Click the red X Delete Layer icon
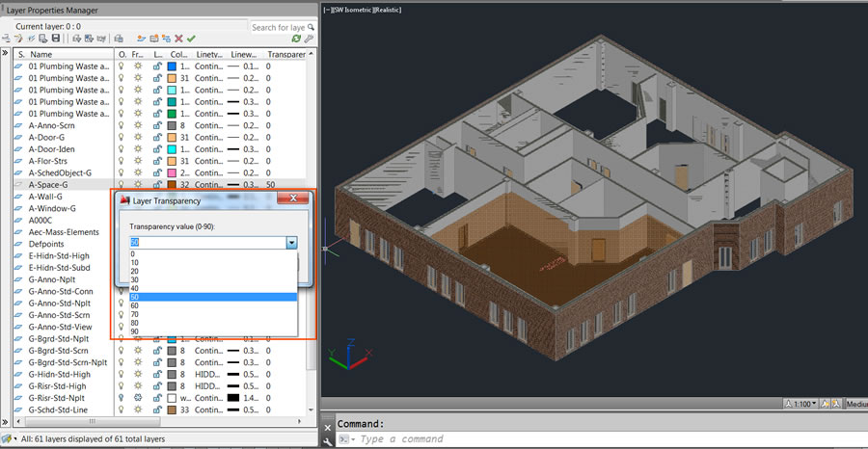The height and width of the screenshot is (449, 868). [178, 39]
